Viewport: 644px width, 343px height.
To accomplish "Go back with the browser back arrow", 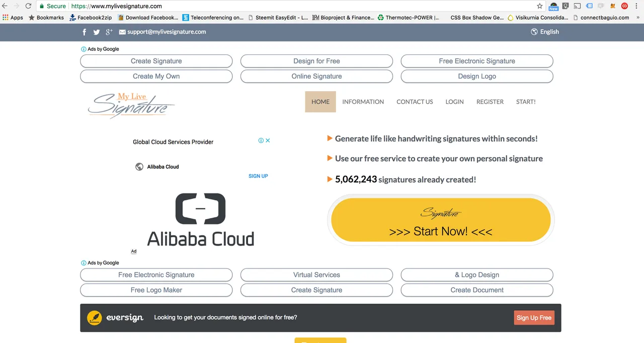I will (x=5, y=6).
